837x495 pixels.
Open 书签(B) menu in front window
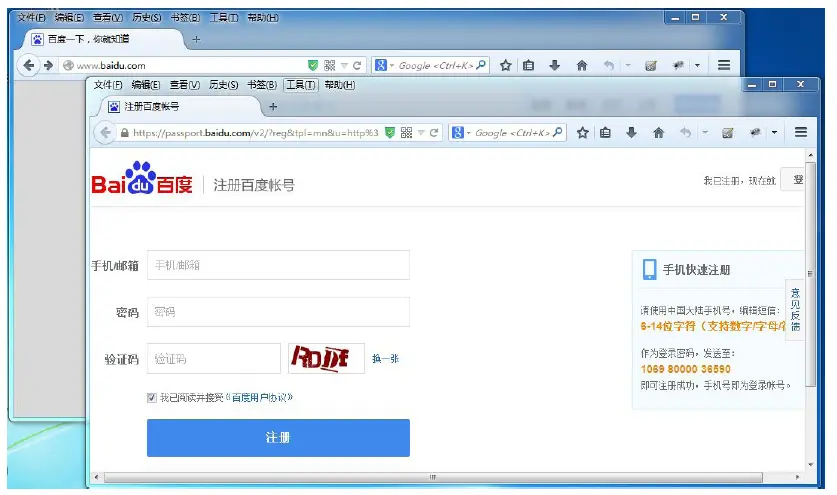262,84
